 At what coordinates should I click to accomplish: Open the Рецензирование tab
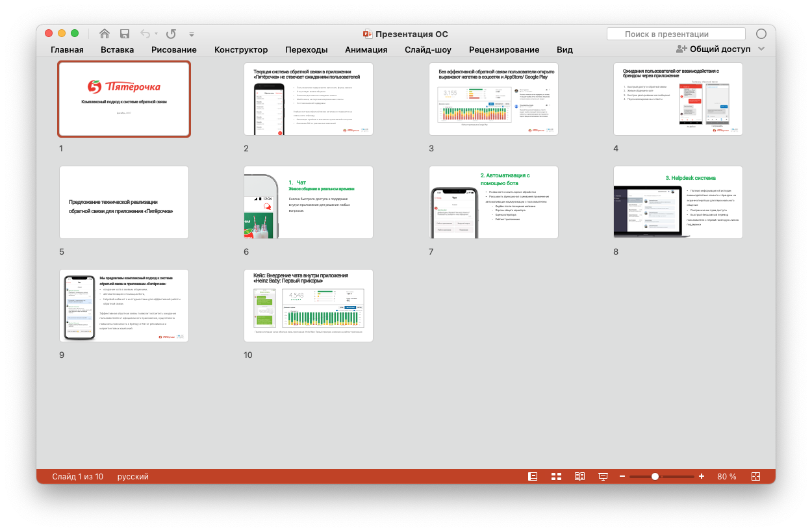click(504, 49)
